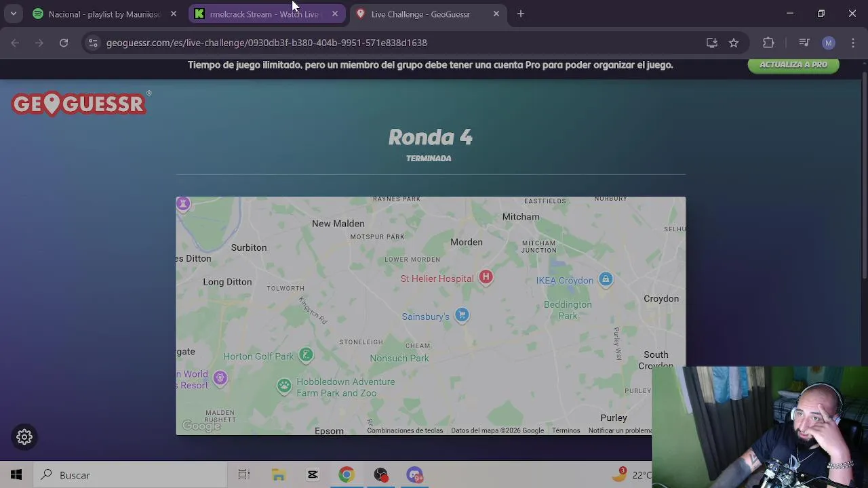868x488 pixels.
Task: Click the Croydon map label
Action: [x=661, y=299]
